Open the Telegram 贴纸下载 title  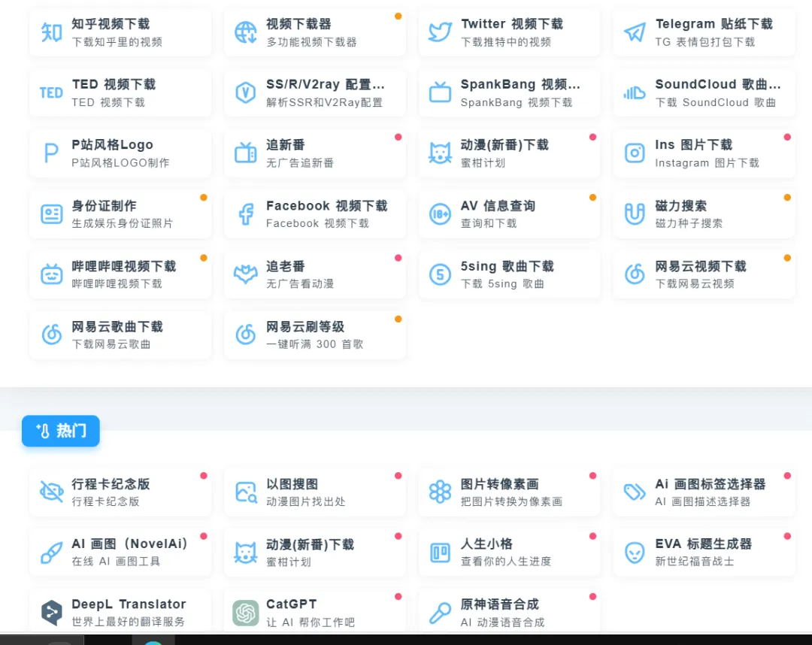point(714,24)
